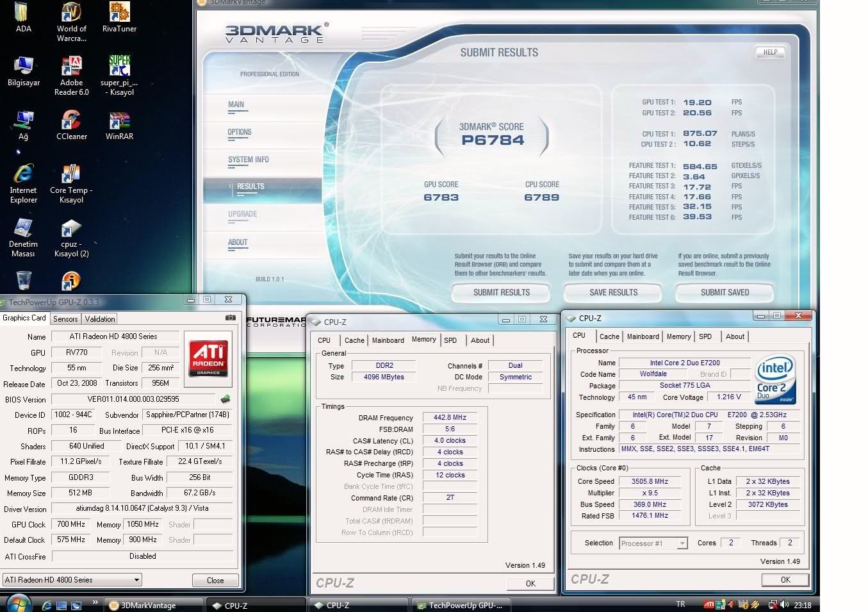868x612 pixels.
Task: Click the Show Desktop quick launch icon
Action: coord(61,605)
